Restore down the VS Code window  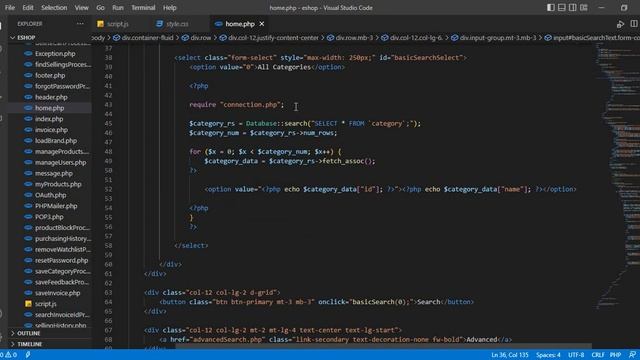(624, 7)
